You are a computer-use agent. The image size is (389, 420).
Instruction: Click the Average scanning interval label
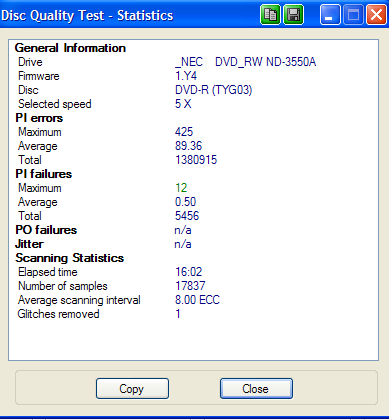pos(79,300)
